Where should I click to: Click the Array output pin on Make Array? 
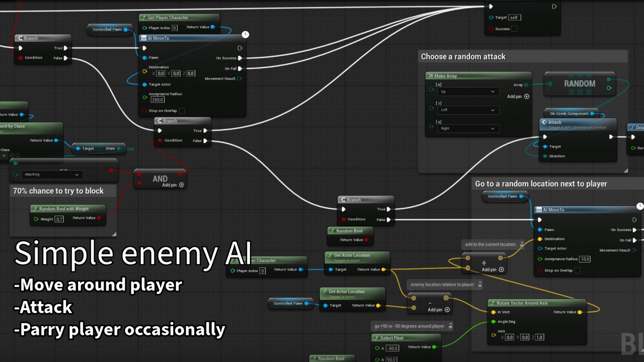coord(526,85)
